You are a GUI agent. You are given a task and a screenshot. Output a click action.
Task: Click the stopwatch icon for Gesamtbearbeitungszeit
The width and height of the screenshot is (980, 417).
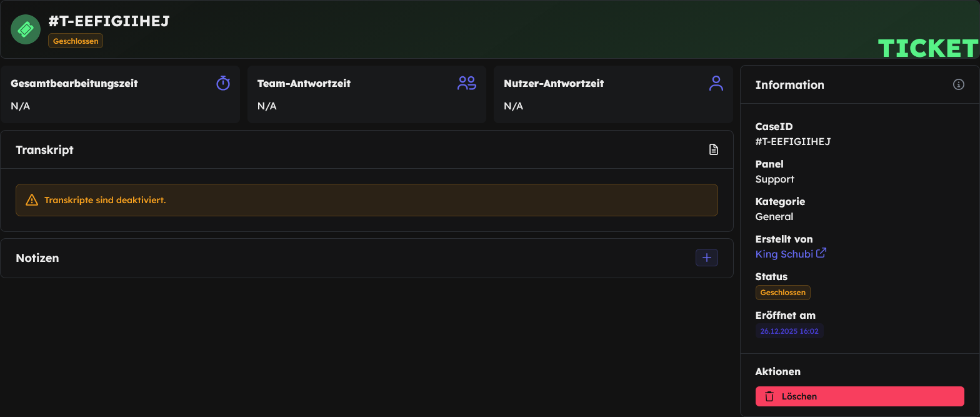223,83
